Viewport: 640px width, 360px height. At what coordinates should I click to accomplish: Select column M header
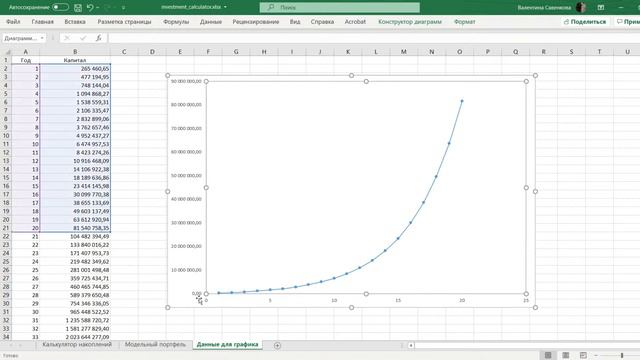point(404,52)
